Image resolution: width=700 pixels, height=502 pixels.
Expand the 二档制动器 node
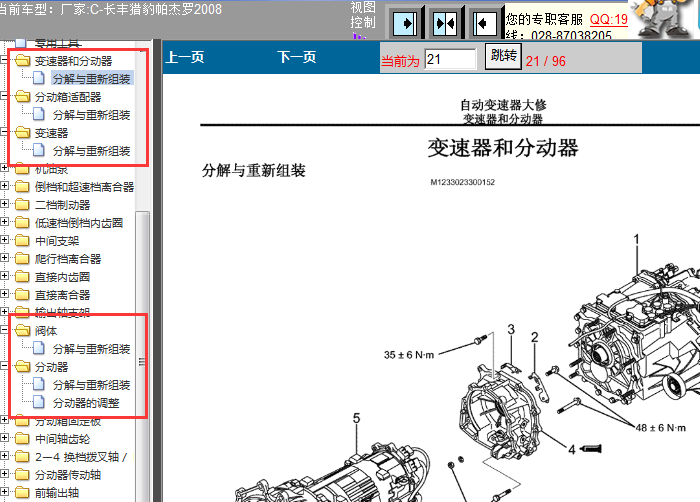(4, 204)
